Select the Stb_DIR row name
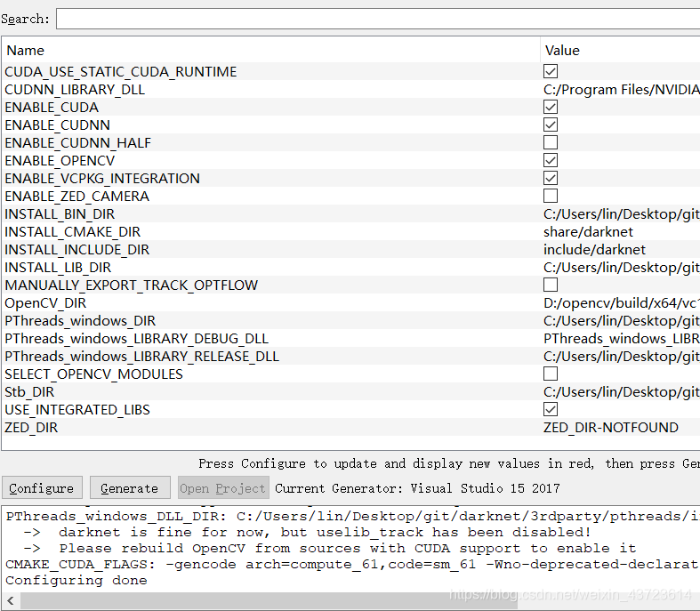The height and width of the screenshot is (611, 700). pyautogui.click(x=29, y=392)
